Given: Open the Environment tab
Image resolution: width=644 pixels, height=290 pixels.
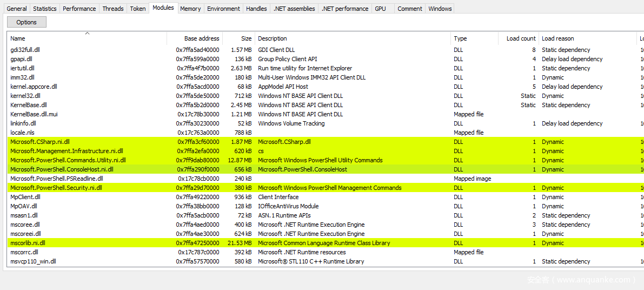Looking at the screenshot, I should [x=223, y=9].
